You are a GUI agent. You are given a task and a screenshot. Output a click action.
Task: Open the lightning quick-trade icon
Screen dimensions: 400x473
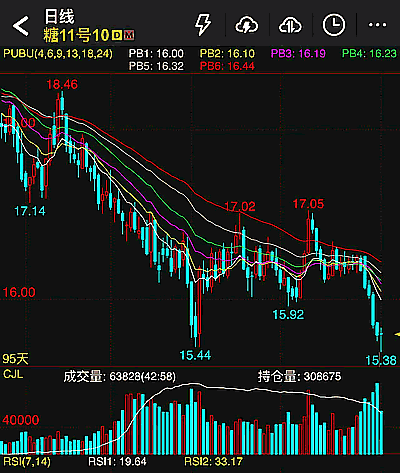(x=203, y=24)
